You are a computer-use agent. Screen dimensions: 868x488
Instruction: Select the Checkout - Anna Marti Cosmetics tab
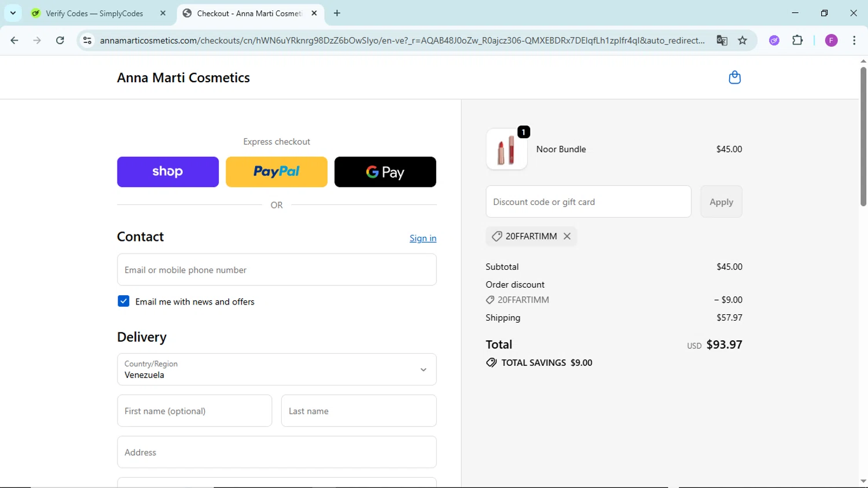(249, 13)
